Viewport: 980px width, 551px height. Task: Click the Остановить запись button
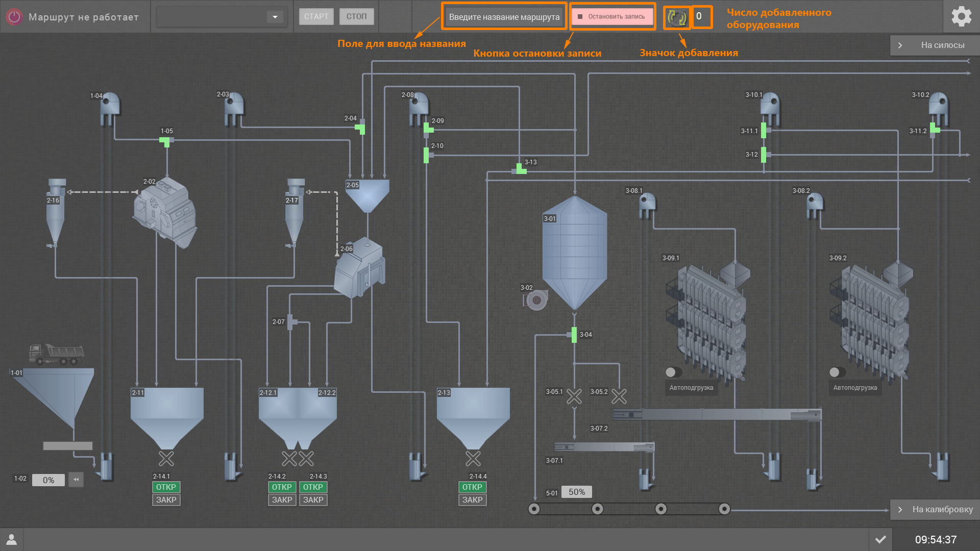(x=612, y=17)
